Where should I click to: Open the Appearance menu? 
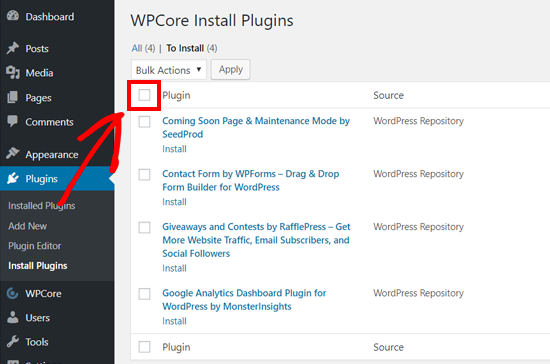52,155
